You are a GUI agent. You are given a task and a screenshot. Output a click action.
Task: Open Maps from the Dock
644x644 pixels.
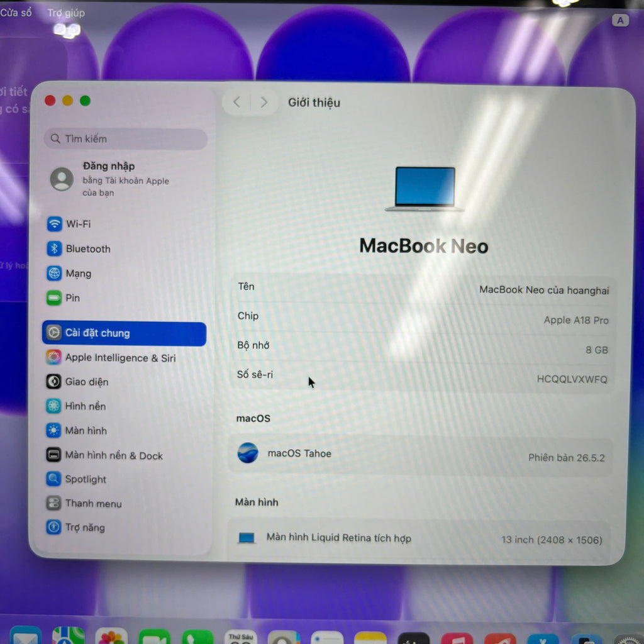[x=69, y=635]
